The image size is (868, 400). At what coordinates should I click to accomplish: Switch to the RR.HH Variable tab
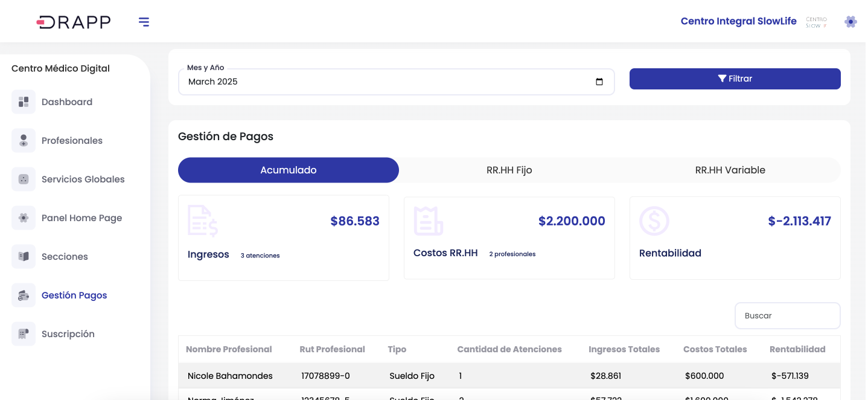point(730,170)
